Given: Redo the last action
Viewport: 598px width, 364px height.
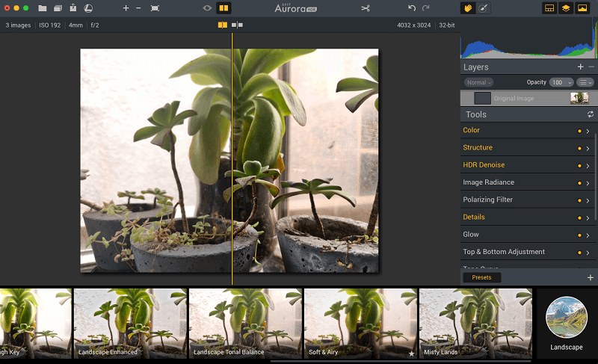Looking at the screenshot, I should [425, 7].
